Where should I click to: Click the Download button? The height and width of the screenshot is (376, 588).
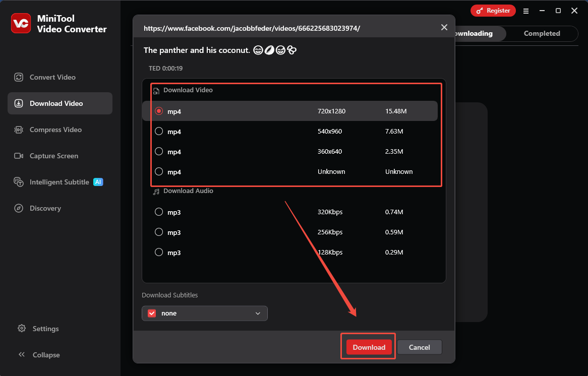coord(368,347)
